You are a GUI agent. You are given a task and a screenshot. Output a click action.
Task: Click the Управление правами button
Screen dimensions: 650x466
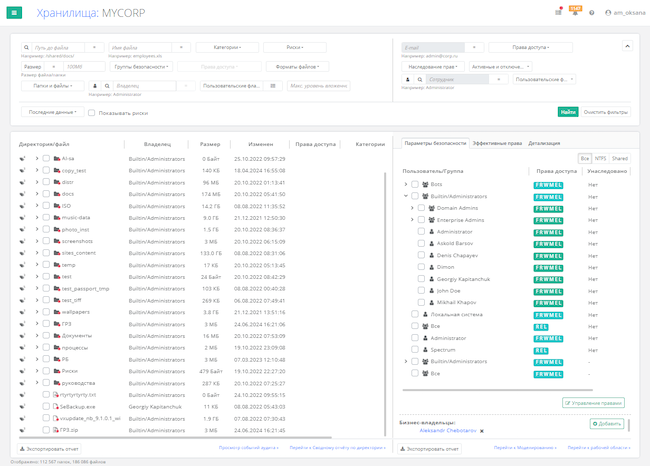tap(595, 402)
